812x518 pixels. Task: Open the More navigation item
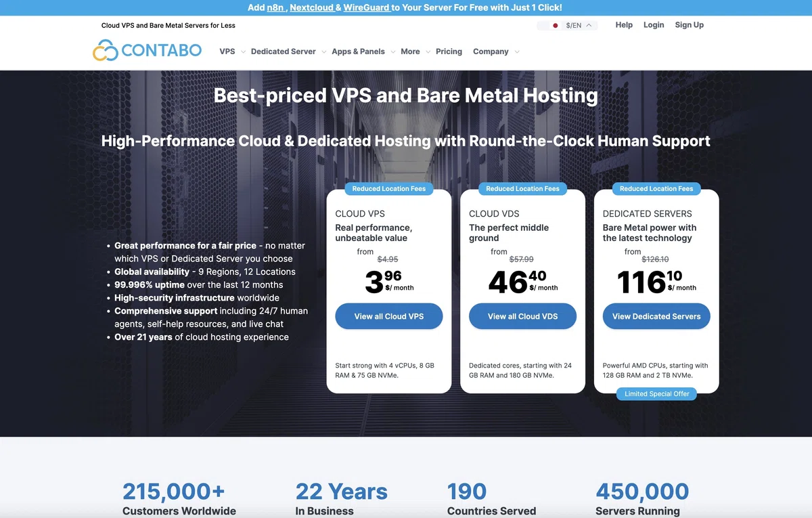[410, 51]
